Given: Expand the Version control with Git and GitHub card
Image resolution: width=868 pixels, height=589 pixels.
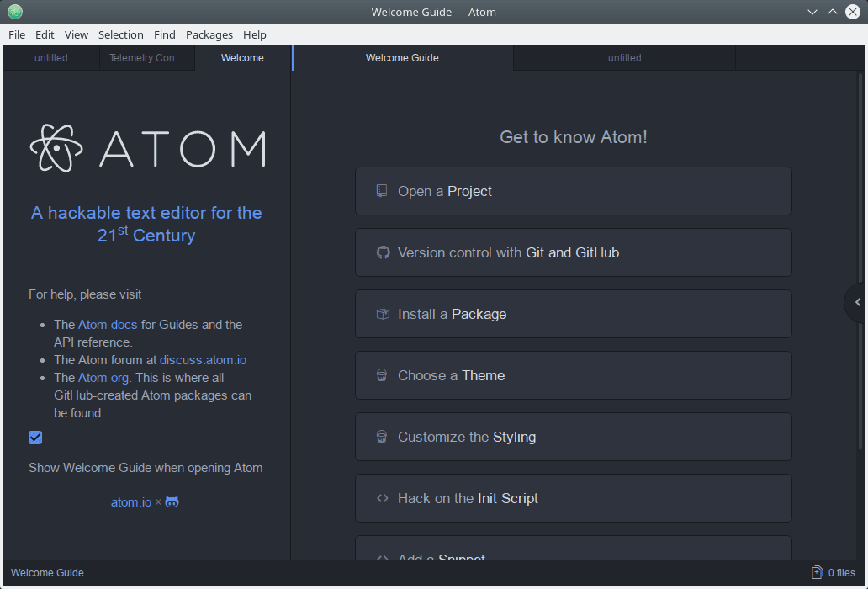Looking at the screenshot, I should coord(573,252).
